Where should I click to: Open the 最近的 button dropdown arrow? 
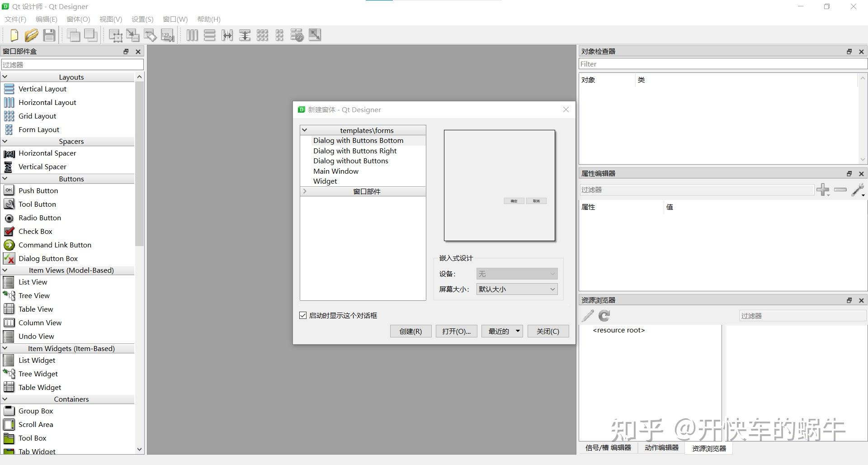click(x=517, y=331)
